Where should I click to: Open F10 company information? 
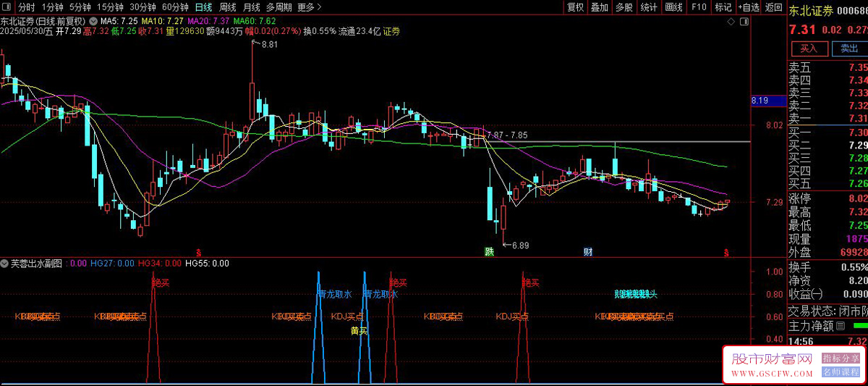(x=699, y=7)
